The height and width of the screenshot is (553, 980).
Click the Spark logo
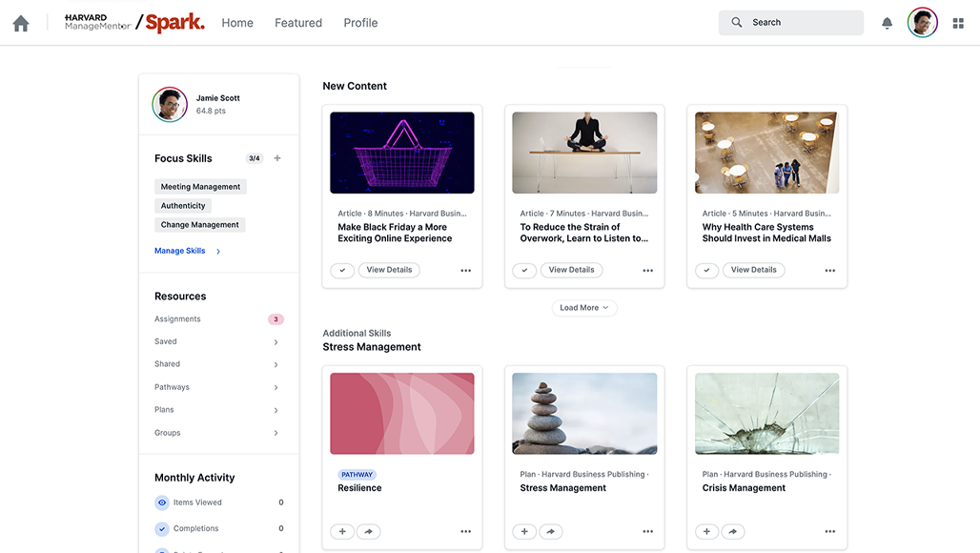coord(175,23)
